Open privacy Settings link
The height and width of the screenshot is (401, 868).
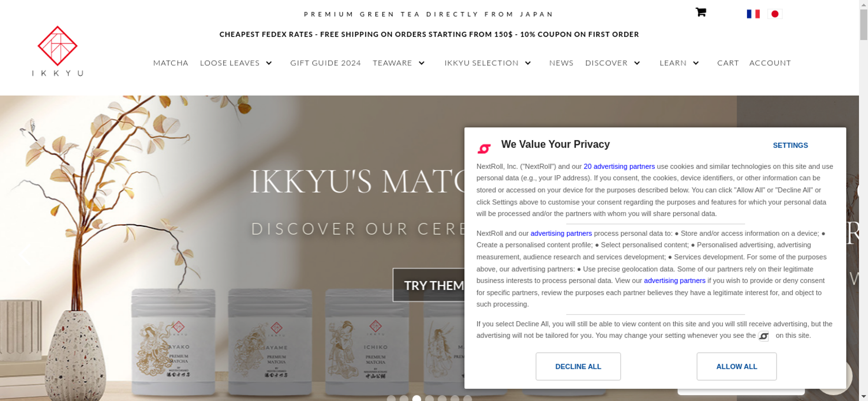[790, 146]
